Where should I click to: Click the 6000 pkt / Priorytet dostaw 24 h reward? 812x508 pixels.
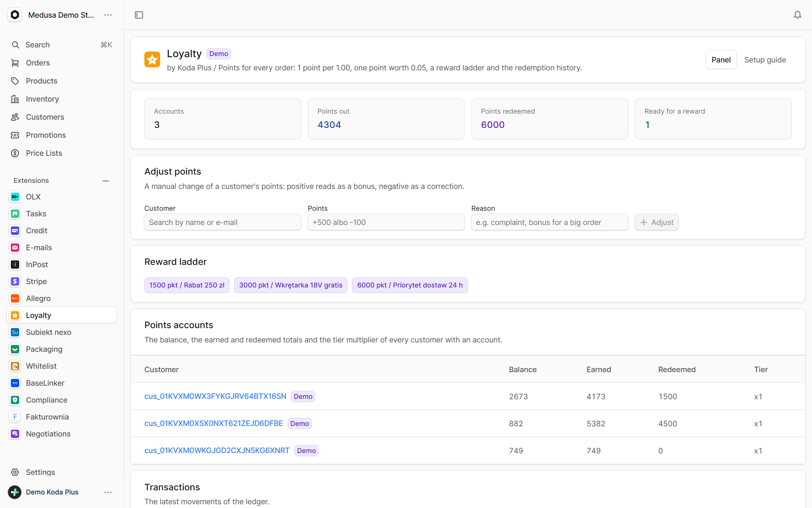click(x=410, y=285)
